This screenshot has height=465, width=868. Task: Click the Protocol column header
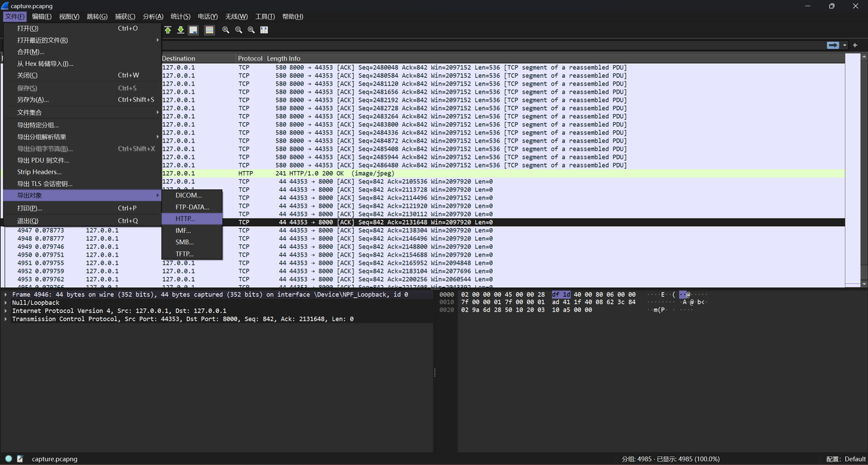click(250, 58)
